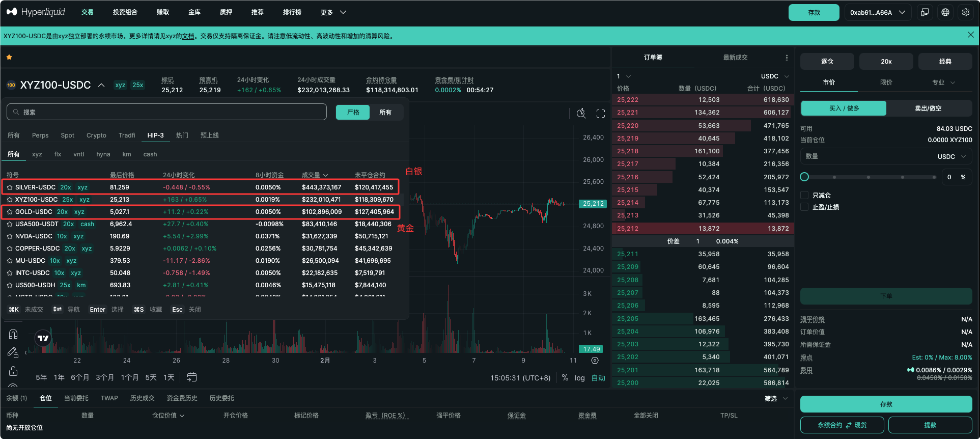Toggle the chart fullscreen icon

[x=601, y=114]
